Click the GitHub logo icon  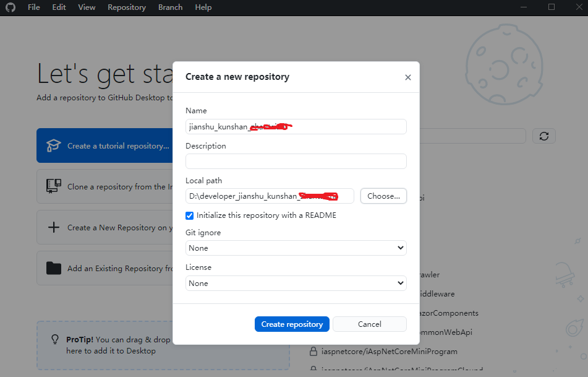coord(11,7)
